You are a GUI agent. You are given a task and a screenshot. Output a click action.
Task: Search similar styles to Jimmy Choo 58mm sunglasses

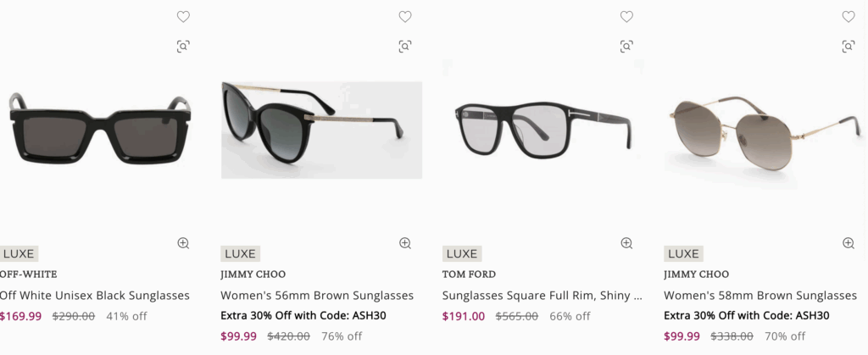click(x=849, y=47)
